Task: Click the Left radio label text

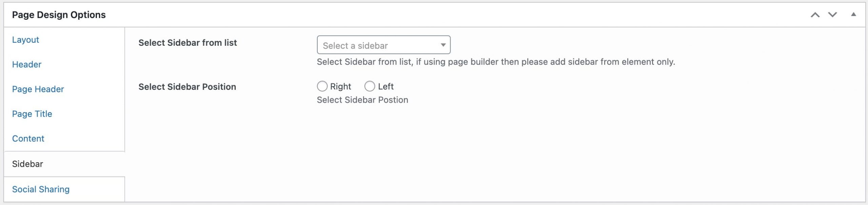Action: point(386,86)
